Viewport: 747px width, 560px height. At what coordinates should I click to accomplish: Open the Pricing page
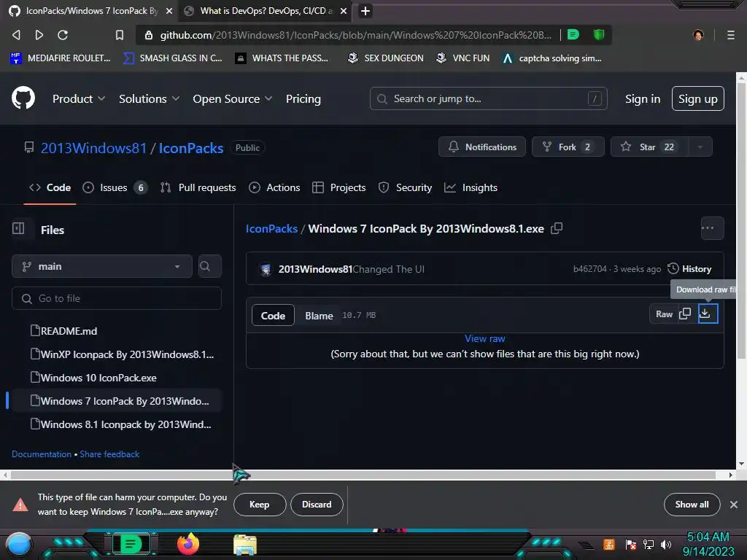[303, 98]
